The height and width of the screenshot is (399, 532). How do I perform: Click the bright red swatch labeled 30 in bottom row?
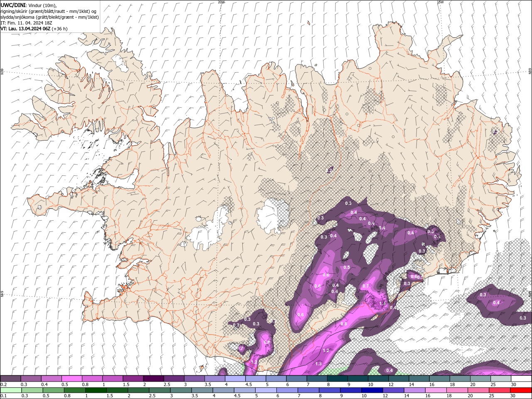click(521, 390)
